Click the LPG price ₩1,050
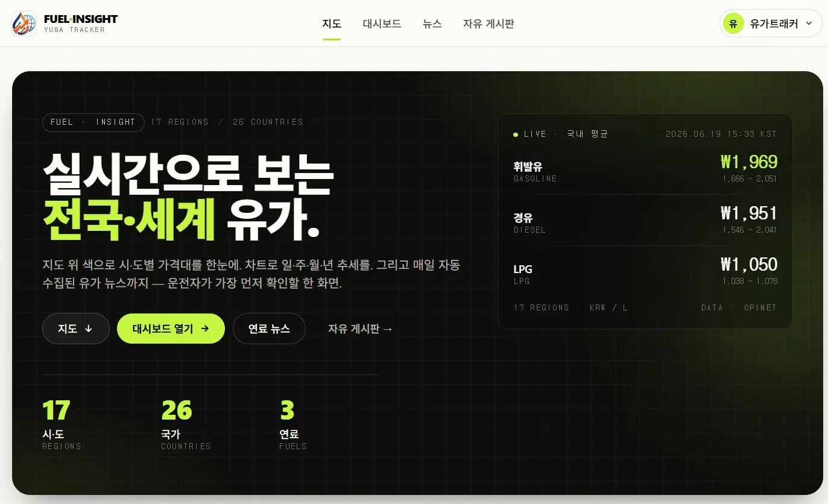The image size is (828, 504). pyautogui.click(x=749, y=264)
